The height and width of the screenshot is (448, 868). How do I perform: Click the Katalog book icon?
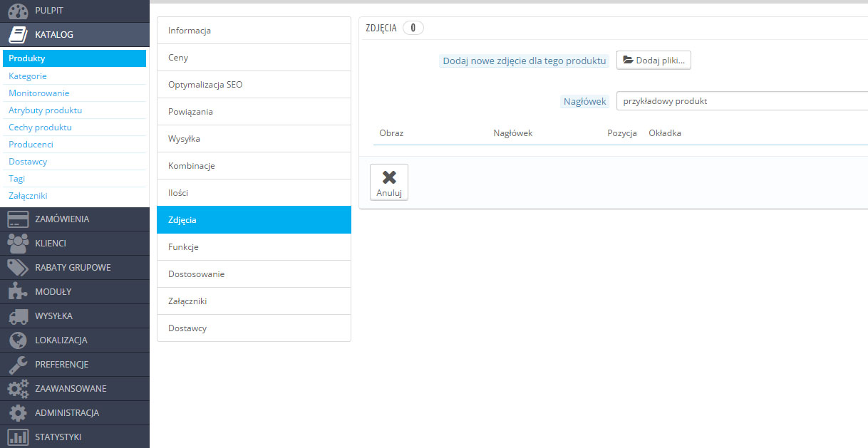click(18, 34)
